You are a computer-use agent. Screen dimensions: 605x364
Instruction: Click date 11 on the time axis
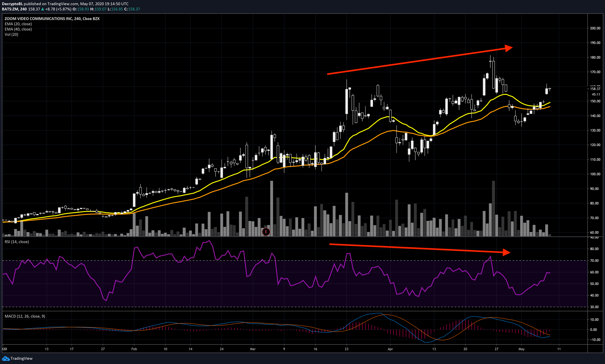[559, 349]
